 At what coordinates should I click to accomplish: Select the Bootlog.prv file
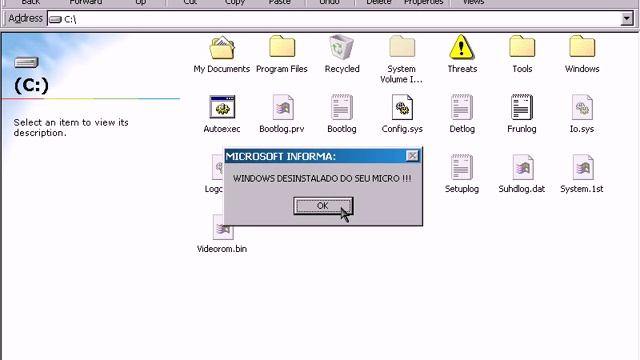pos(282,107)
